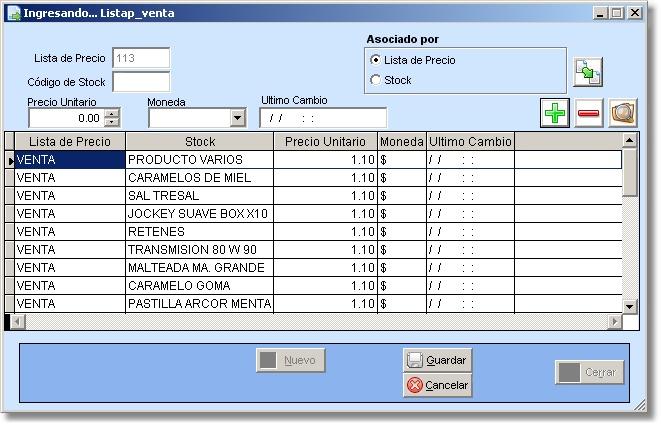Click the Precio Unitario column header
The image size is (661, 426).
[x=325, y=142]
